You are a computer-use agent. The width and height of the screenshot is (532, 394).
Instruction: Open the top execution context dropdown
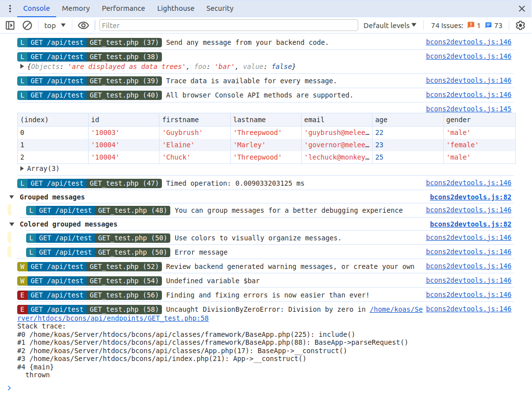[55, 26]
